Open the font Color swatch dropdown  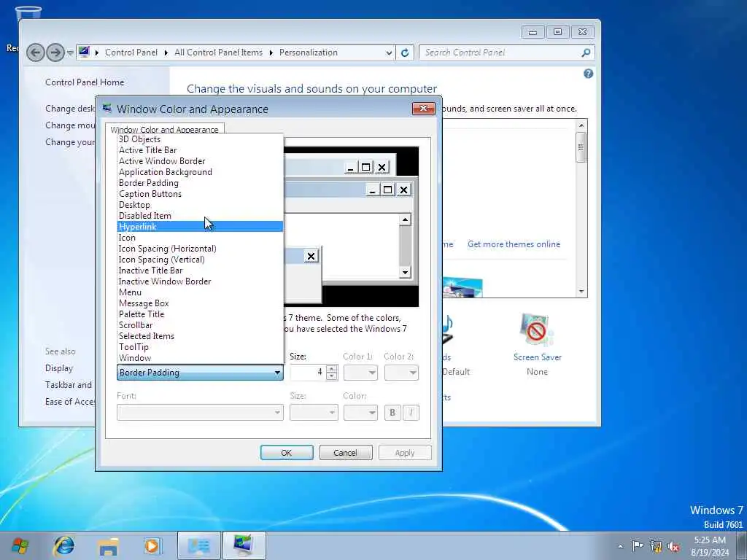tap(360, 413)
